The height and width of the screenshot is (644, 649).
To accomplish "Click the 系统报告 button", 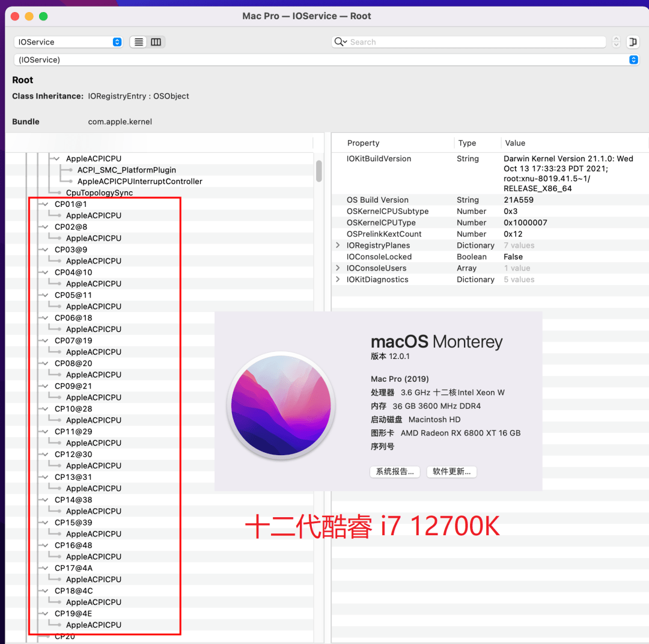I will point(394,472).
